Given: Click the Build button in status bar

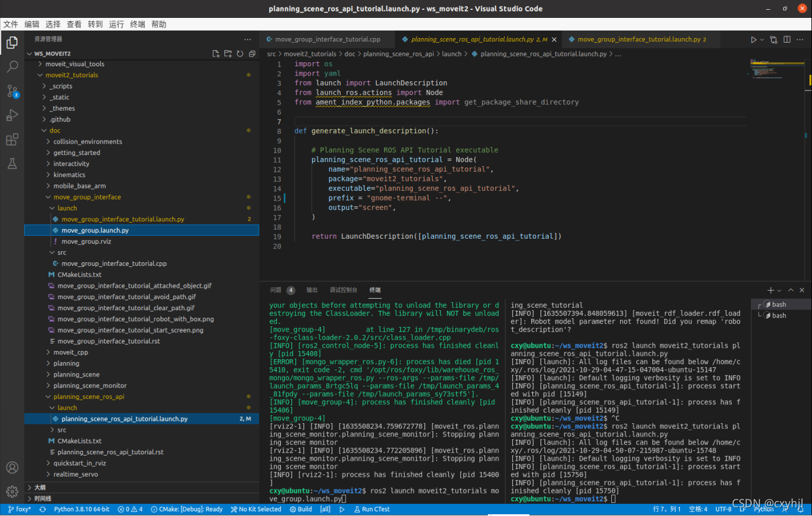Looking at the screenshot, I should pyautogui.click(x=301, y=510).
